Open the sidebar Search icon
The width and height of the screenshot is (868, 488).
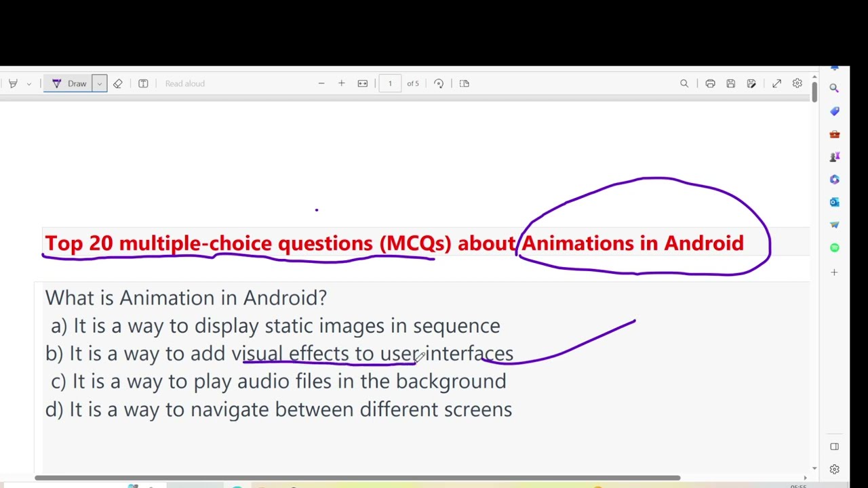click(835, 88)
